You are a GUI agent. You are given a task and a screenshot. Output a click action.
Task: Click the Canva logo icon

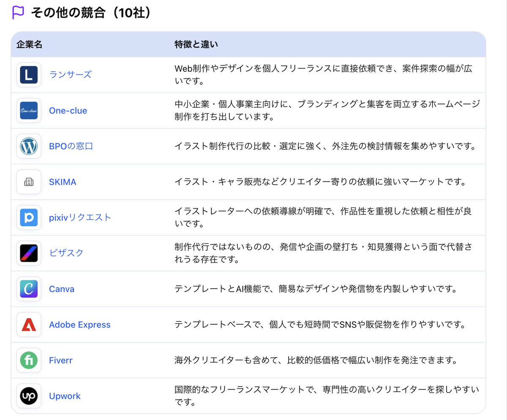tap(29, 289)
